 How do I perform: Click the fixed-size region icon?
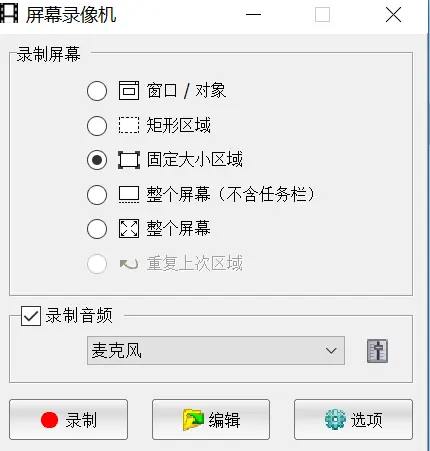(129, 160)
